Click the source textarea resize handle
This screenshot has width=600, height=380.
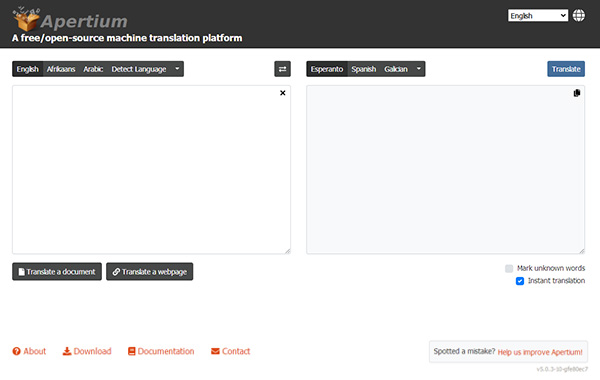[287, 251]
